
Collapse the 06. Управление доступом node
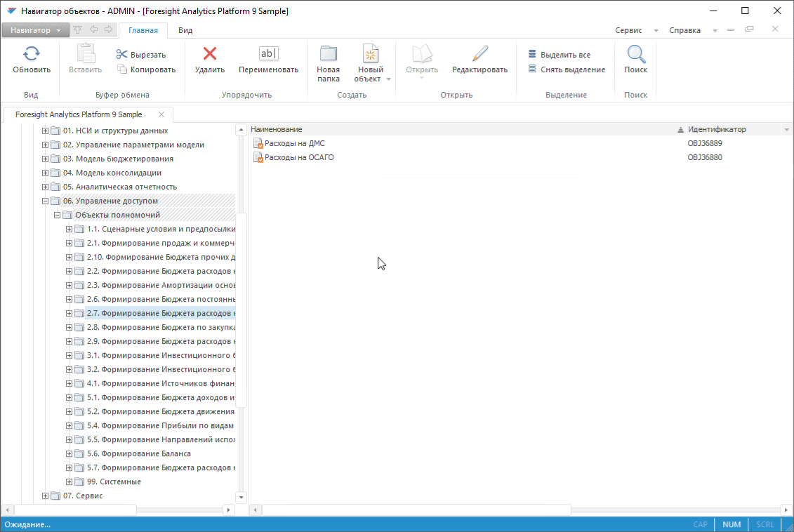[x=46, y=201]
